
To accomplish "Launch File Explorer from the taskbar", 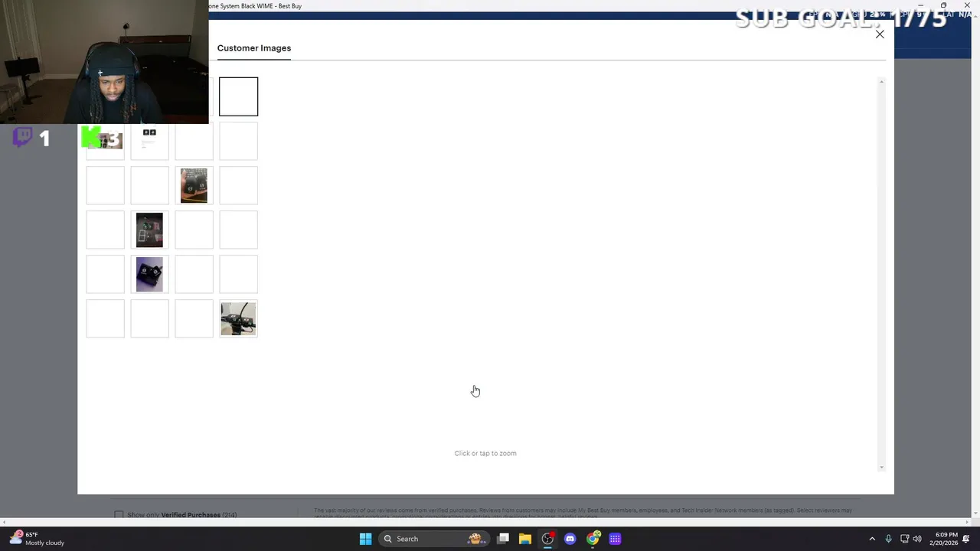I will pyautogui.click(x=525, y=539).
